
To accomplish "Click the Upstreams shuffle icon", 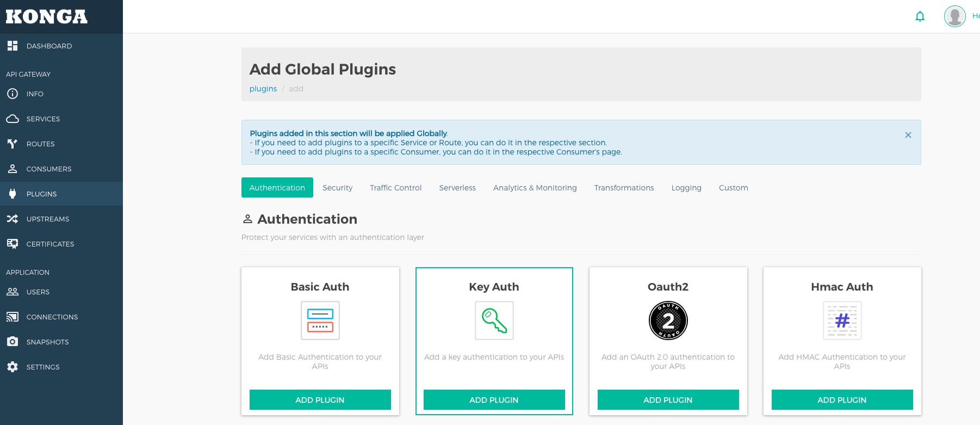I will pyautogui.click(x=13, y=219).
